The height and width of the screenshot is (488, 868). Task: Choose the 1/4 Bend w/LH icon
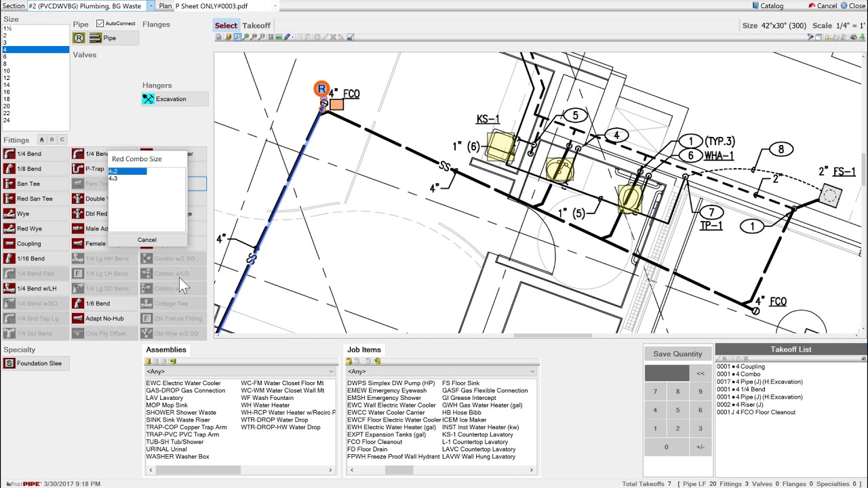tap(9, 288)
